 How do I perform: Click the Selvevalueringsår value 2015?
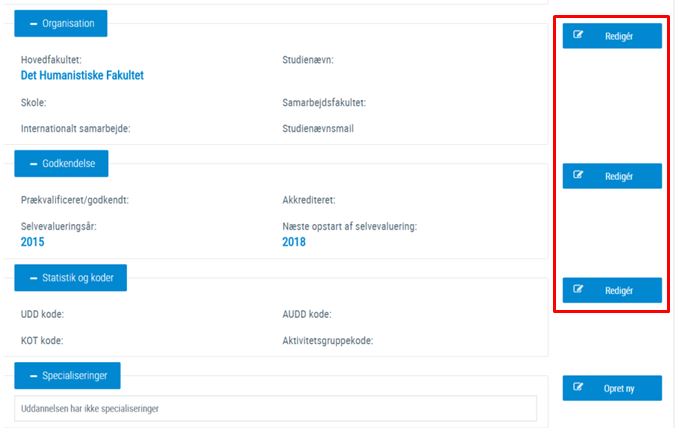[x=32, y=242]
